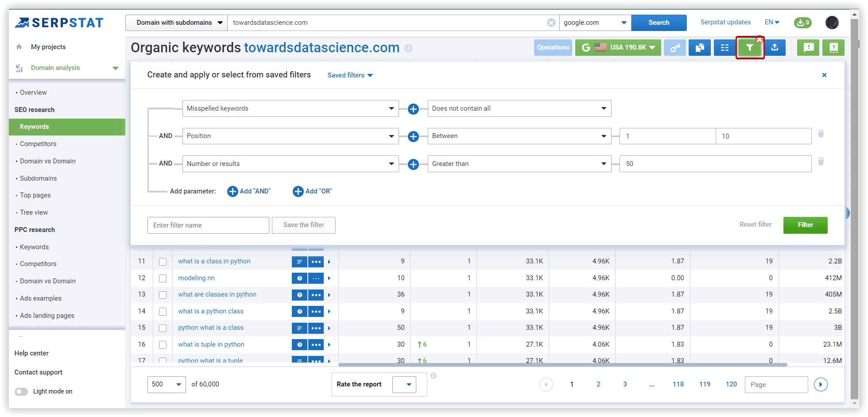Click the help guide book icon
The height and width of the screenshot is (417, 868).
[x=833, y=47]
